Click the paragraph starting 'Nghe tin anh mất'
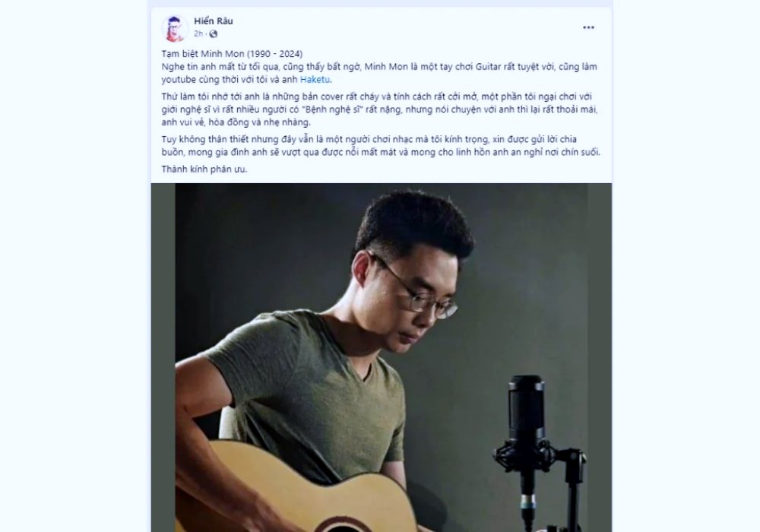Image resolution: width=760 pixels, height=532 pixels. pos(379,73)
